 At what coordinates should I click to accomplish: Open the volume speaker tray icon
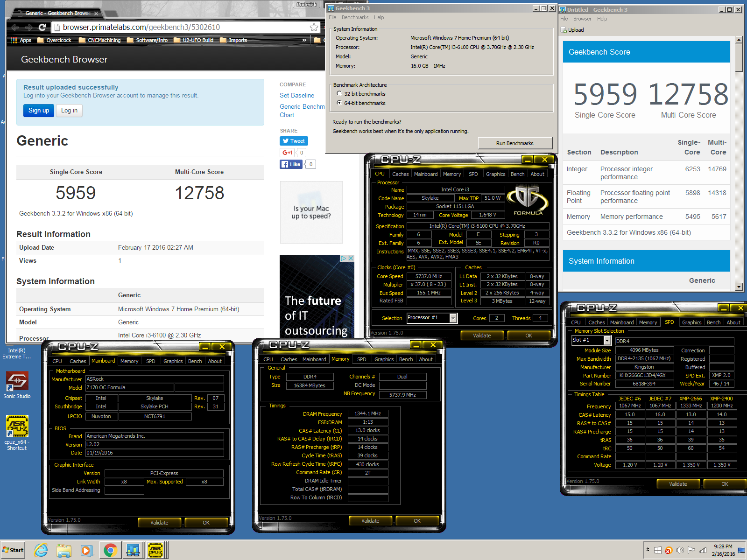tap(680, 550)
